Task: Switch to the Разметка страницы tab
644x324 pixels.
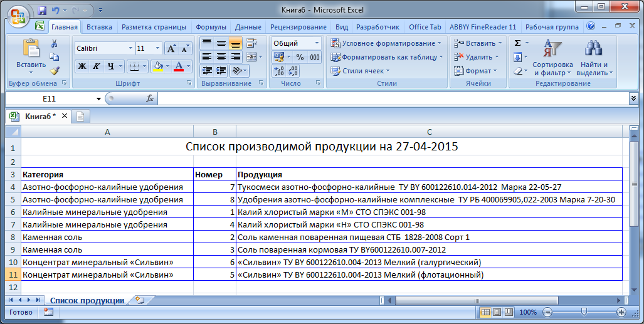Action: point(154,27)
